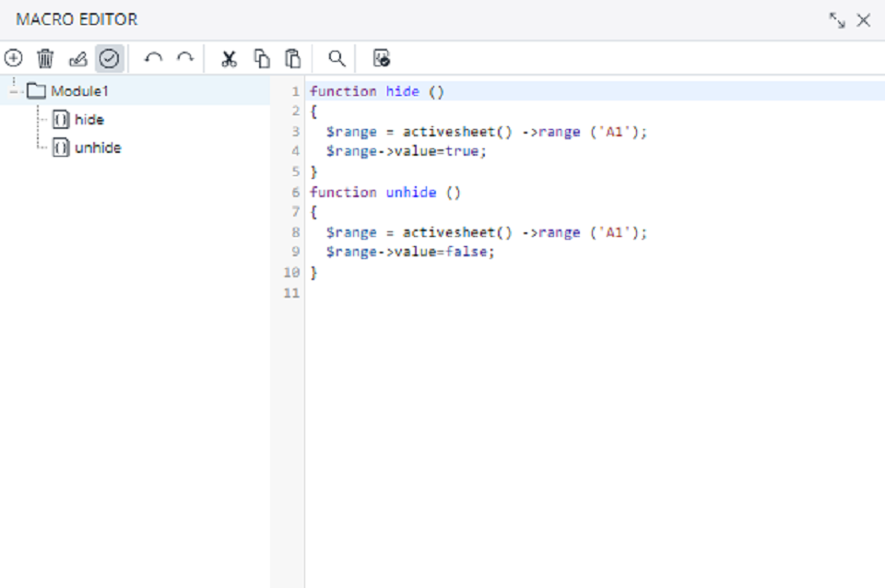Click line number 6 in the gutter

(x=295, y=192)
